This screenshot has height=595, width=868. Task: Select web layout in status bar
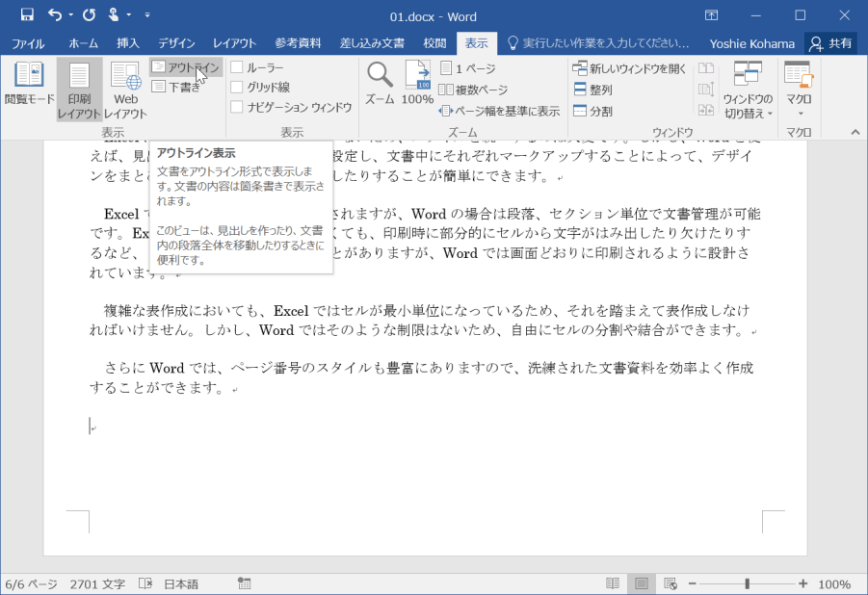671,583
